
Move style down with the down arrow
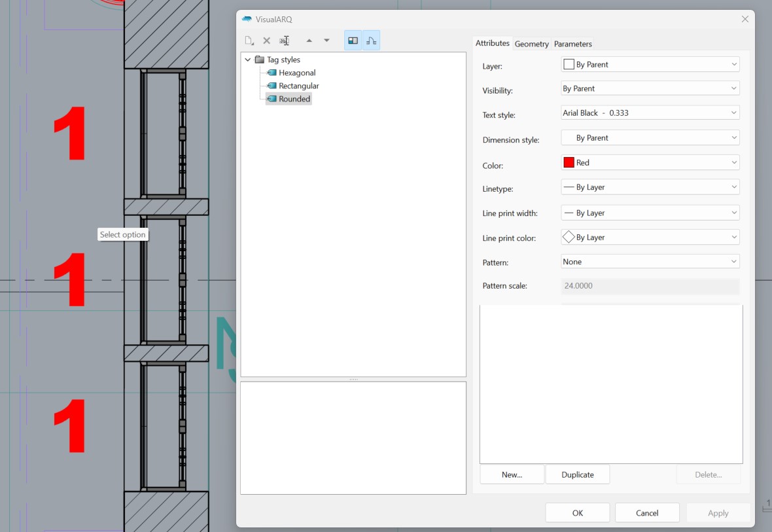(x=326, y=41)
